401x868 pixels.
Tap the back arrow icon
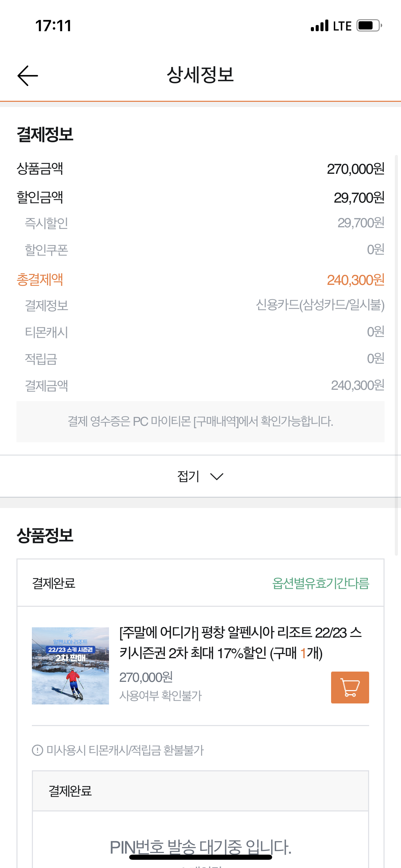tap(28, 75)
